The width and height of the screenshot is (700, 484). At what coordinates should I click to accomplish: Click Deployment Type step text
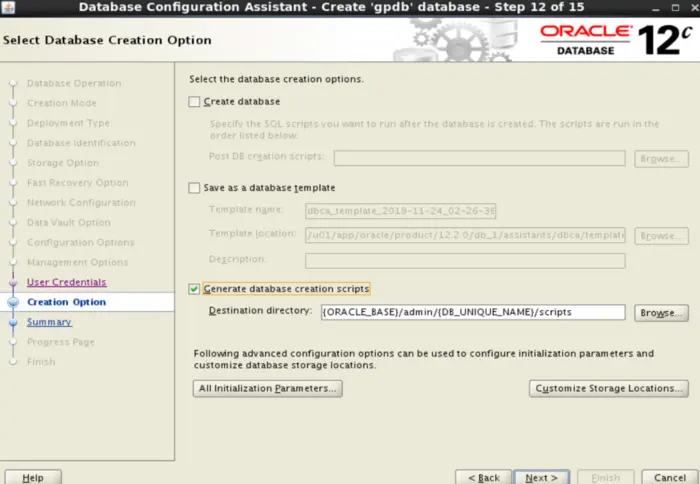pos(68,123)
